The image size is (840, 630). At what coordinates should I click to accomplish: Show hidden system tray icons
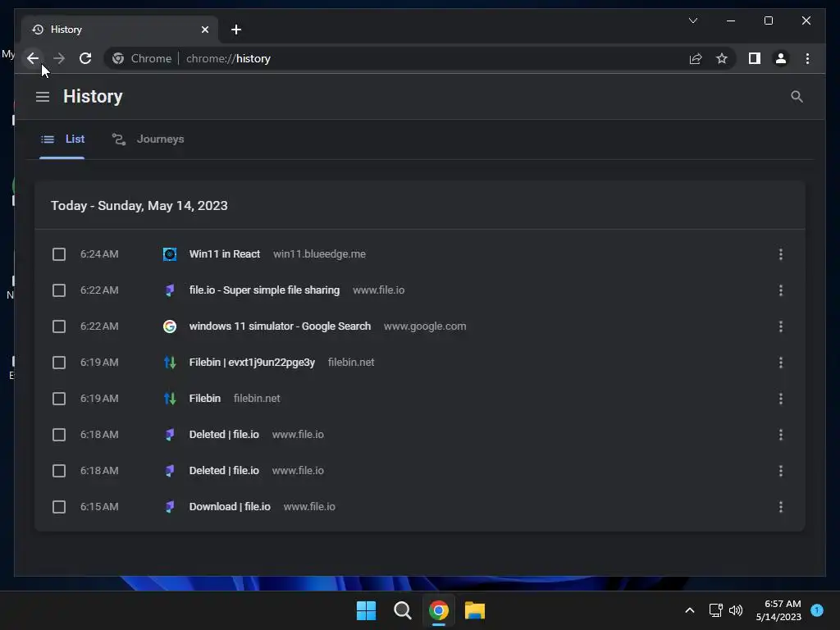click(x=689, y=610)
